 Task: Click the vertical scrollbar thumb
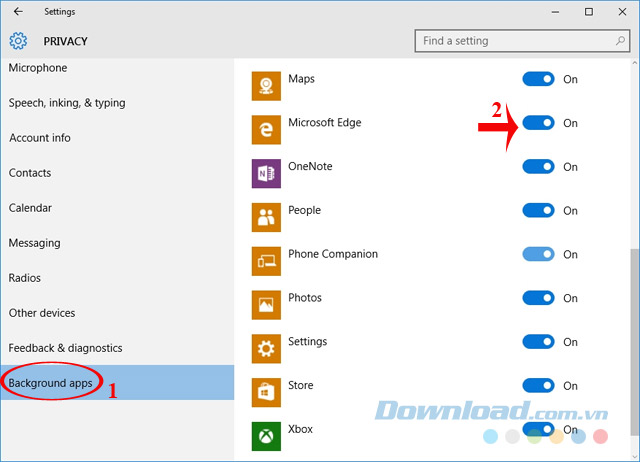tap(635, 340)
